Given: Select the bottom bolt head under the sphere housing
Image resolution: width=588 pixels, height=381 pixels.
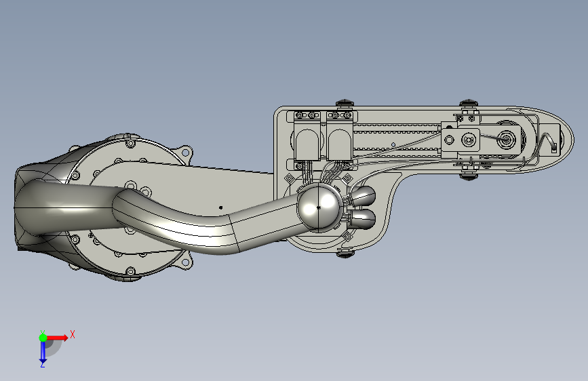Looking at the screenshot, I should [345, 254].
